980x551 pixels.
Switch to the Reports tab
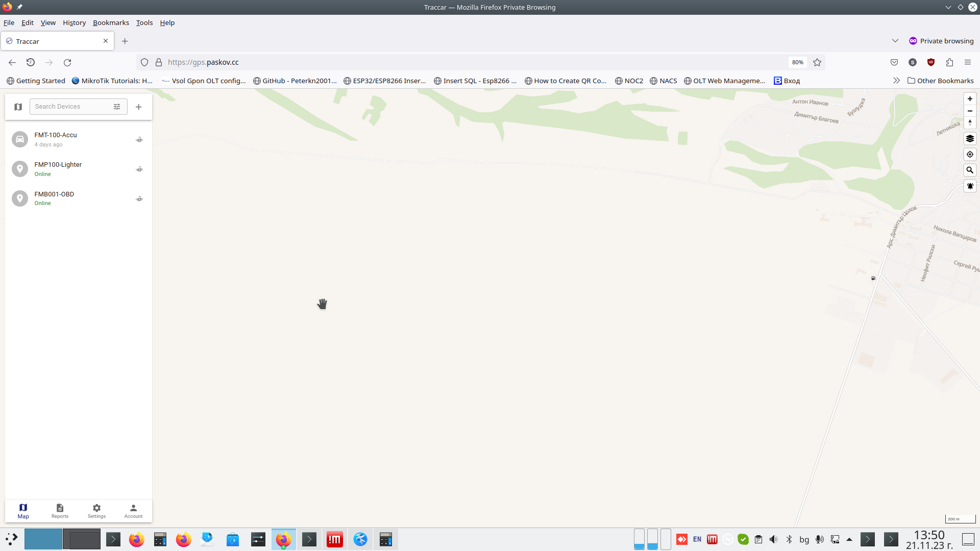point(60,511)
